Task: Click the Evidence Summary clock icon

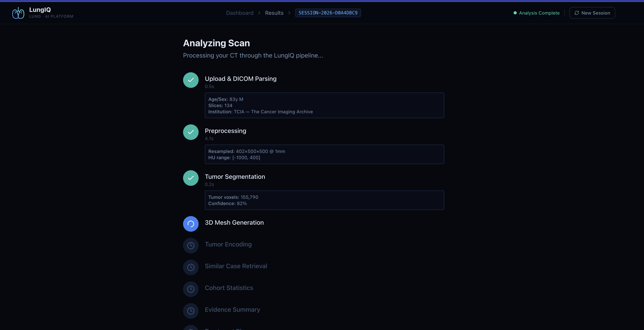Action: (190, 311)
